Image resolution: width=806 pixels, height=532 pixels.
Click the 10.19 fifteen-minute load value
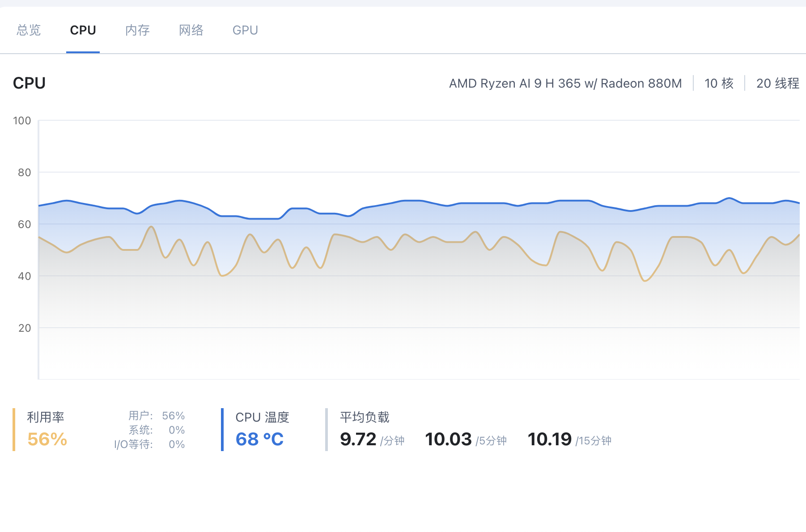pos(550,439)
